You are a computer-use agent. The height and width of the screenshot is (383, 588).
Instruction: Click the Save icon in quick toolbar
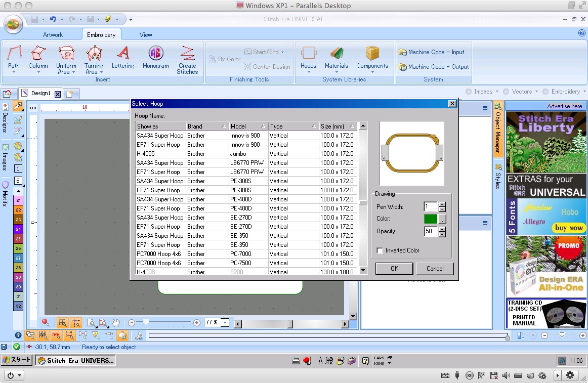(34, 19)
